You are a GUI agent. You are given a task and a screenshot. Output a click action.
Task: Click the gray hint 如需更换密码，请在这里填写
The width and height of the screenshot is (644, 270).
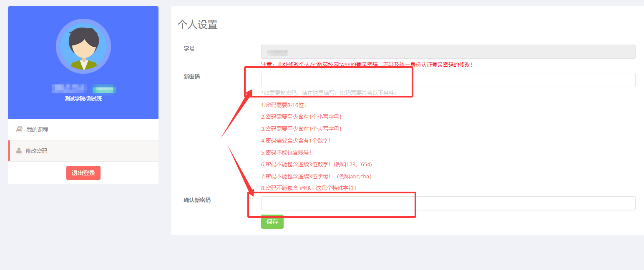click(329, 93)
